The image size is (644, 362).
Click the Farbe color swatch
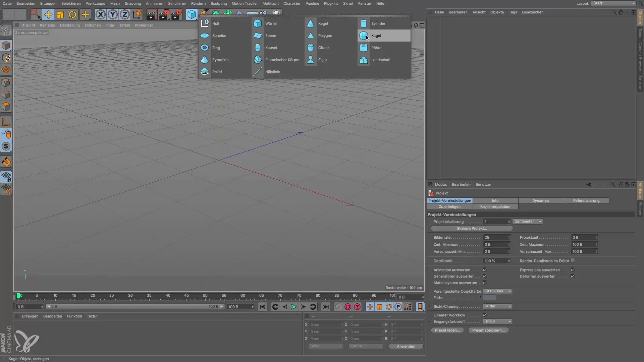[489, 298]
